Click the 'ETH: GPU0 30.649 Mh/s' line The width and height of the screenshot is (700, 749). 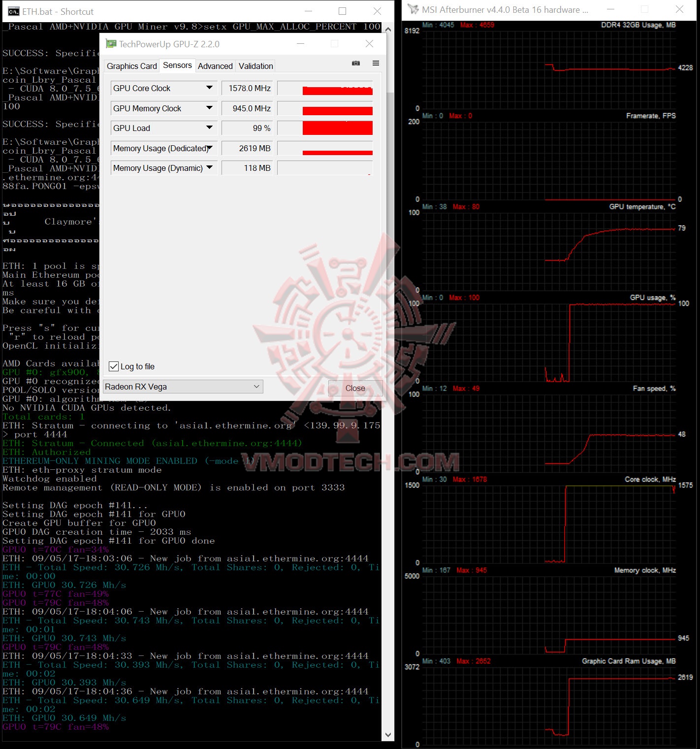click(x=64, y=718)
